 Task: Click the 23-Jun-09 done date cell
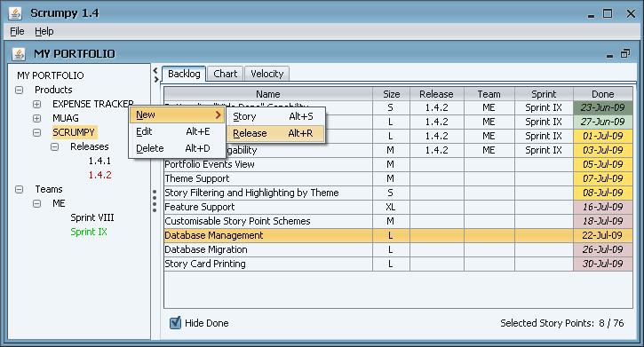602,108
